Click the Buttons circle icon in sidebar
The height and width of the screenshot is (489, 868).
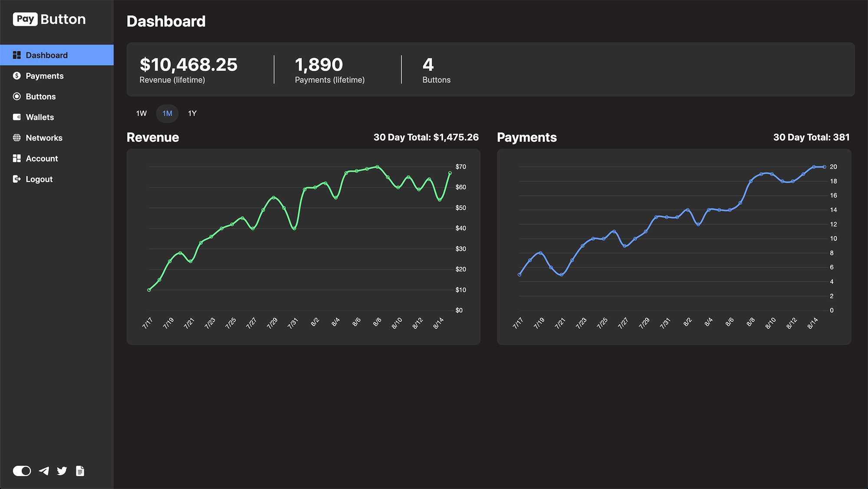(17, 96)
